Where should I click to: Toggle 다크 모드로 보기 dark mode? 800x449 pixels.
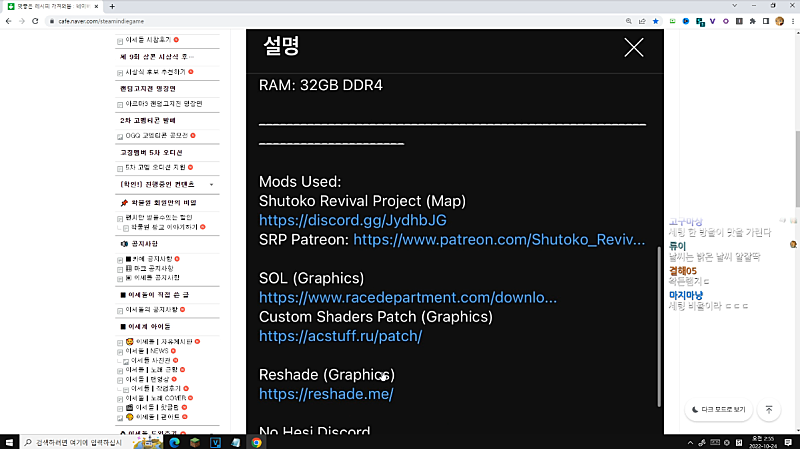point(718,410)
